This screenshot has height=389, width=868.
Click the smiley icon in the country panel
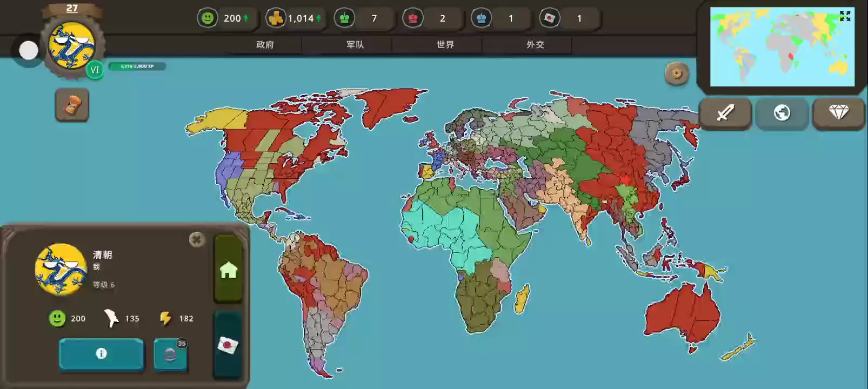point(57,318)
